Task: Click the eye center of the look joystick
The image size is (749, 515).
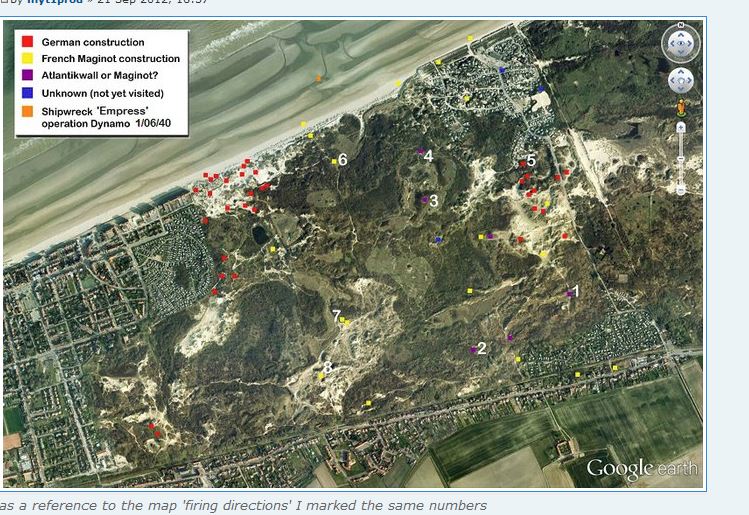Action: [x=681, y=43]
